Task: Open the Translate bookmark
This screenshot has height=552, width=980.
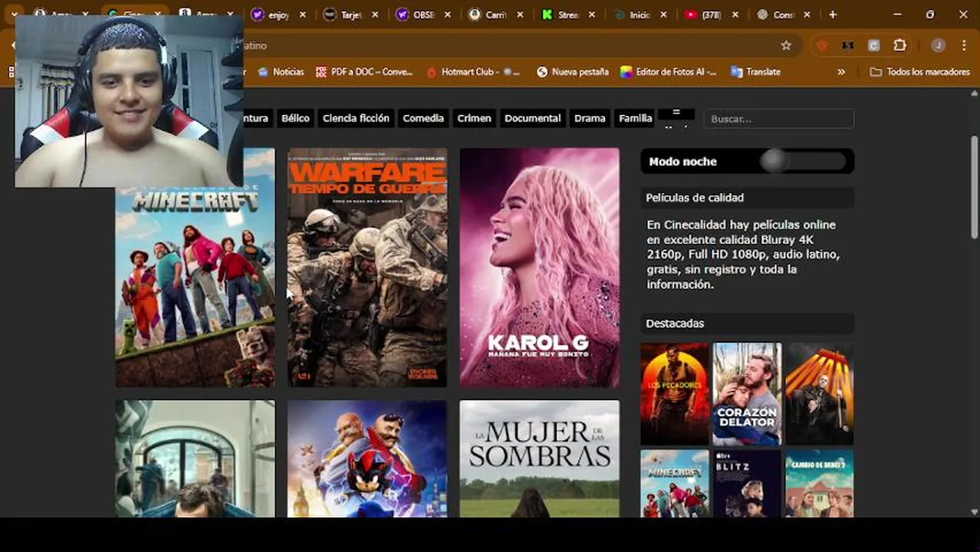Action: pos(755,72)
